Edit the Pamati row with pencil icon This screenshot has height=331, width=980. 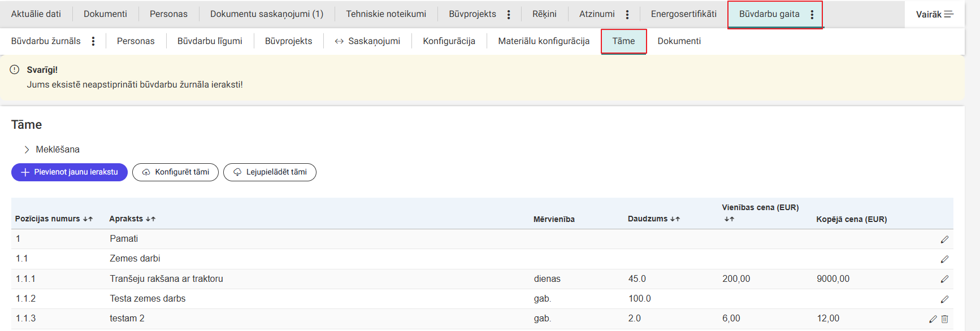(x=944, y=239)
